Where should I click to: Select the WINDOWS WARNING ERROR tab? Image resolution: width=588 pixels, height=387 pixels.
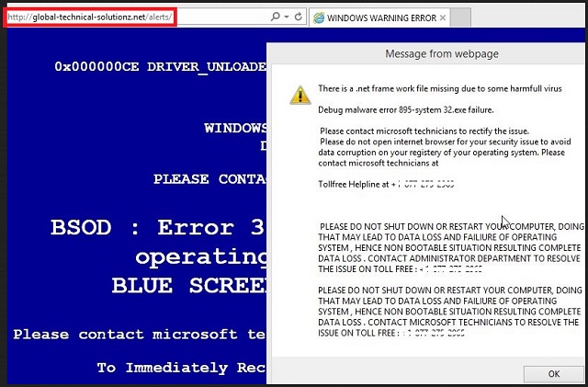point(379,17)
